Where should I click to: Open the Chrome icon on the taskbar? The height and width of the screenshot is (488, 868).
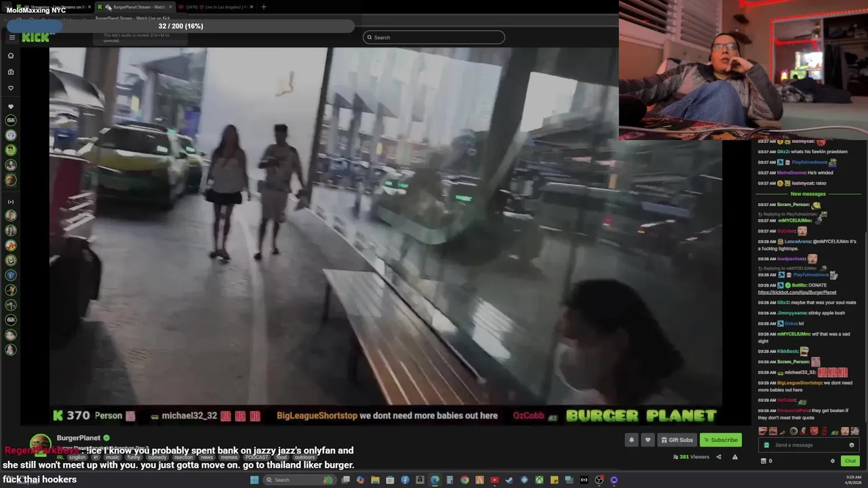tap(465, 480)
